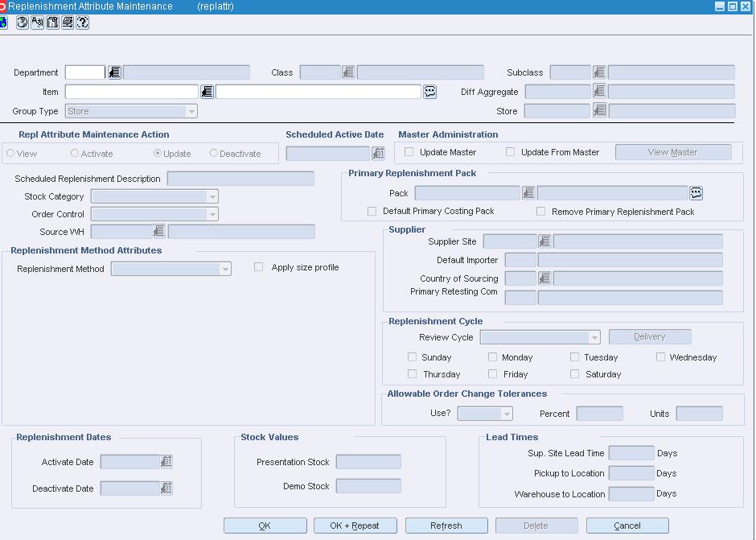Open the Print toolbar icon
Image resolution: width=756 pixels, height=540 pixels.
[x=66, y=23]
